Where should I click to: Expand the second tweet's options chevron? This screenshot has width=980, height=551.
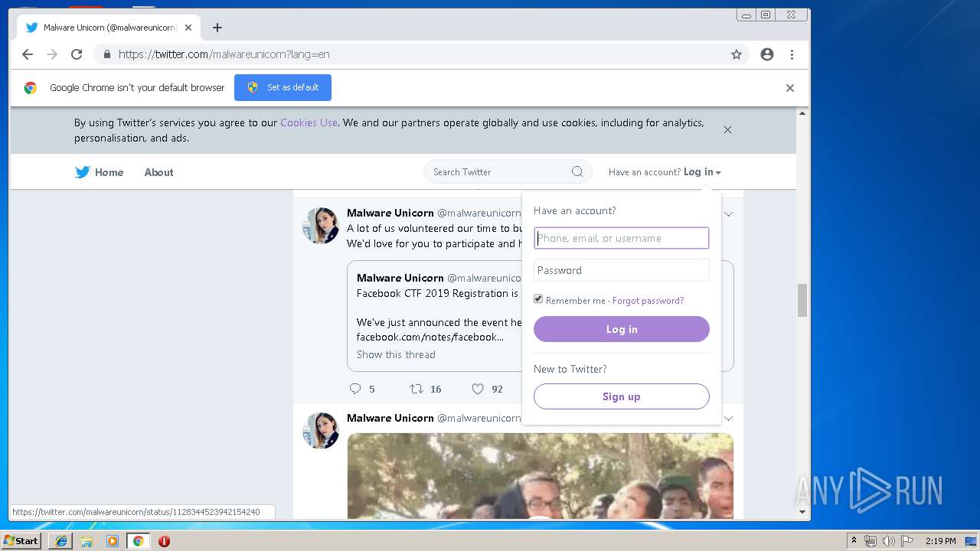pyautogui.click(x=729, y=419)
